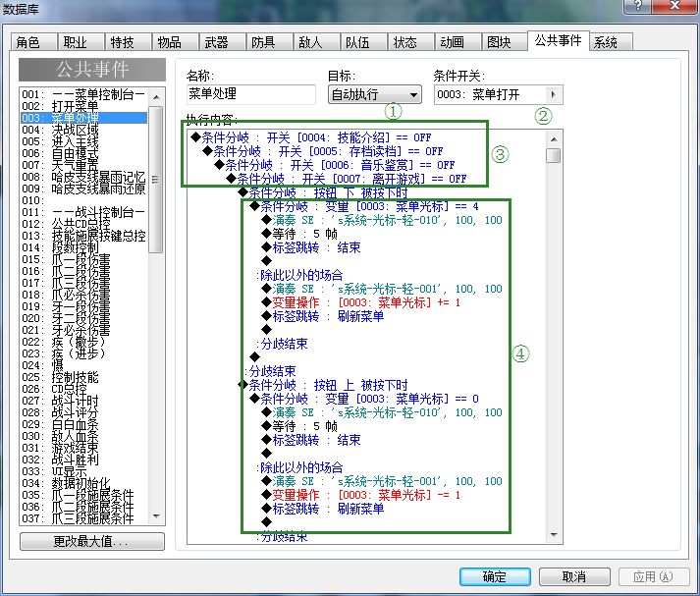Open the 目标 自动执行 dropdown
Image resolution: width=700 pixels, height=596 pixels.
(x=374, y=95)
